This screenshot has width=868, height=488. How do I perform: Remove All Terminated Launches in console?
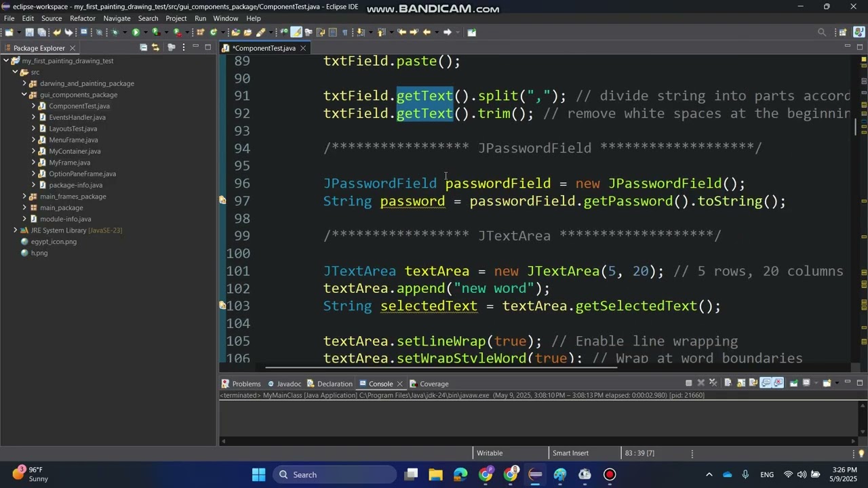(713, 383)
